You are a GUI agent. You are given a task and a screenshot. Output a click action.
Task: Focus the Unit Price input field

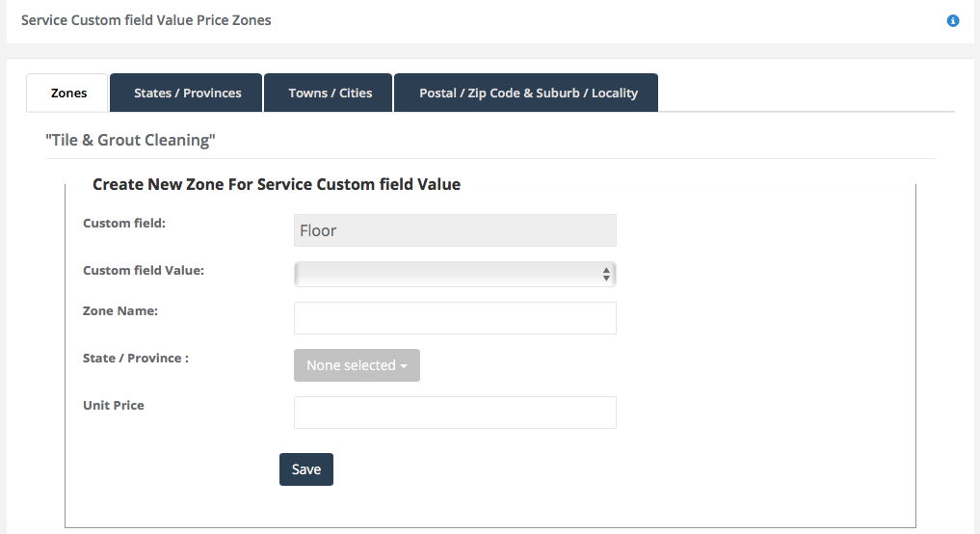455,413
